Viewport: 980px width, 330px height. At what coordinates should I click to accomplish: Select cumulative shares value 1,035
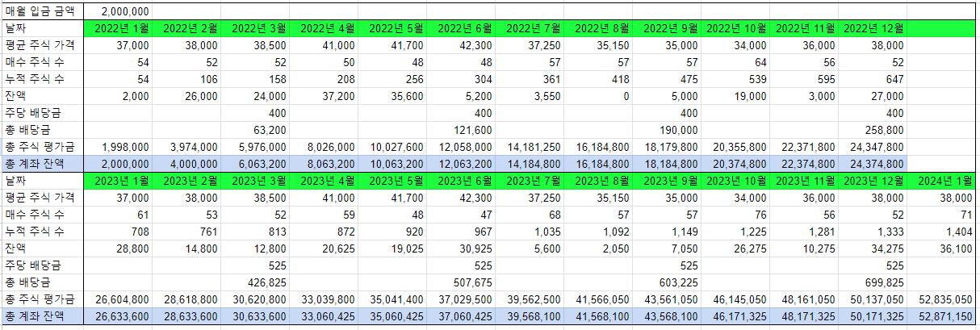coord(530,231)
